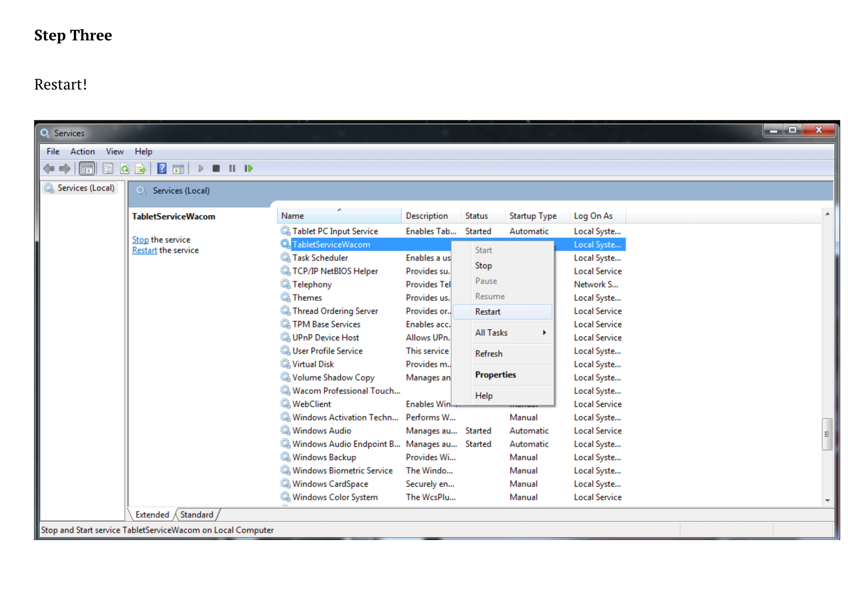Toggle Show/Hide Action Pane toolbar button
Viewport: 848px width, 616px height.
[x=178, y=169]
